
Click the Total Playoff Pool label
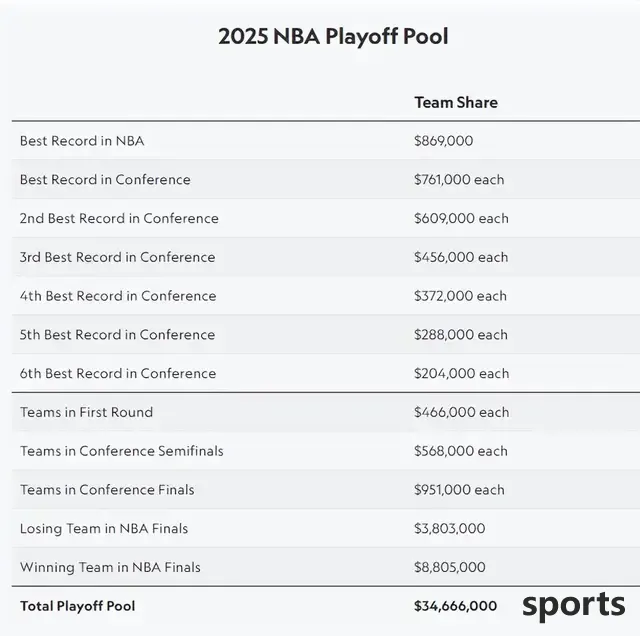(78, 606)
